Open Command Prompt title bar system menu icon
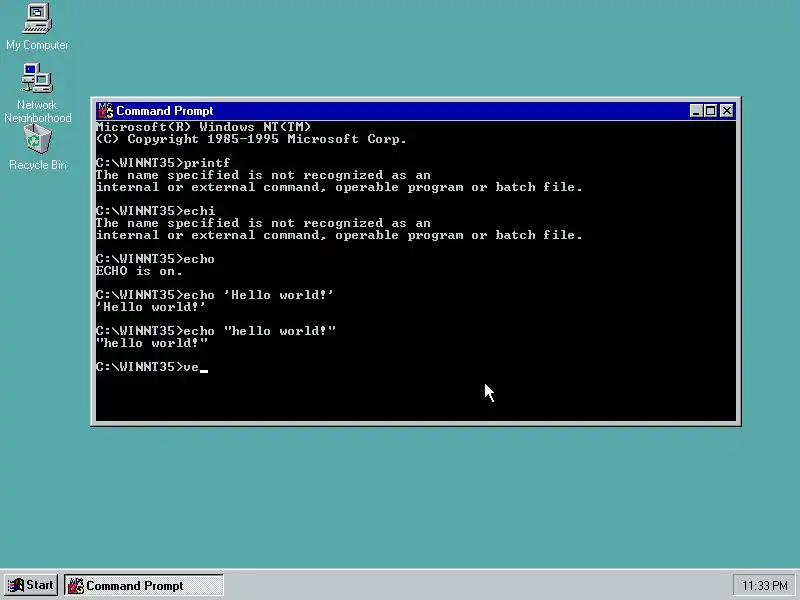Image resolution: width=800 pixels, height=600 pixels. (106, 111)
